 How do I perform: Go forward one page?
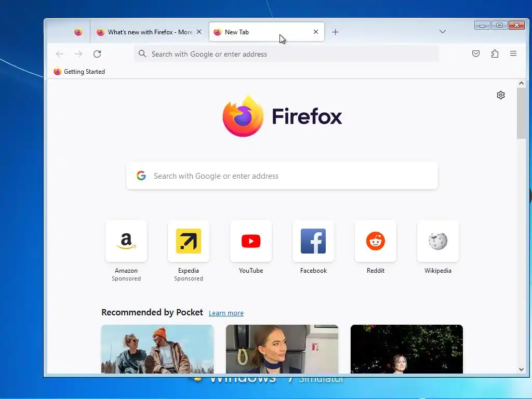(x=78, y=54)
